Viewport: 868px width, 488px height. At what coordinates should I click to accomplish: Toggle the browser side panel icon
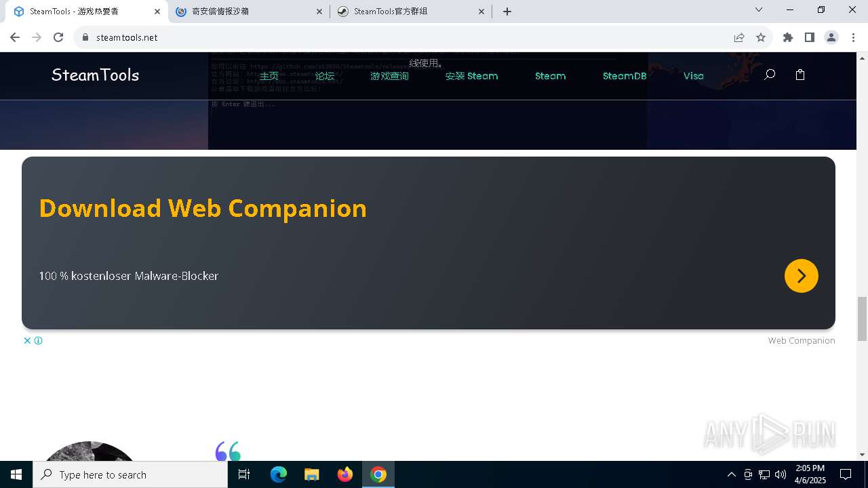[810, 37]
